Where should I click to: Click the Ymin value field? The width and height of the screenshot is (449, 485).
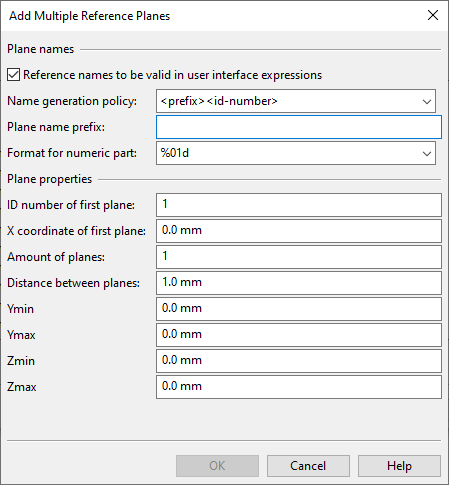pos(299,309)
